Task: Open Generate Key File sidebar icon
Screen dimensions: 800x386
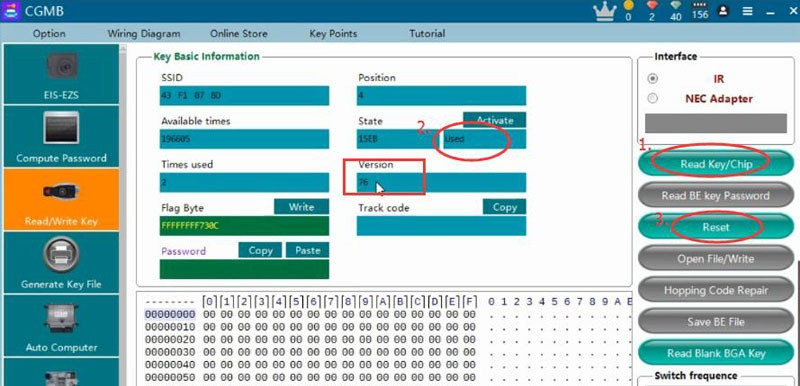Action: coord(61,263)
